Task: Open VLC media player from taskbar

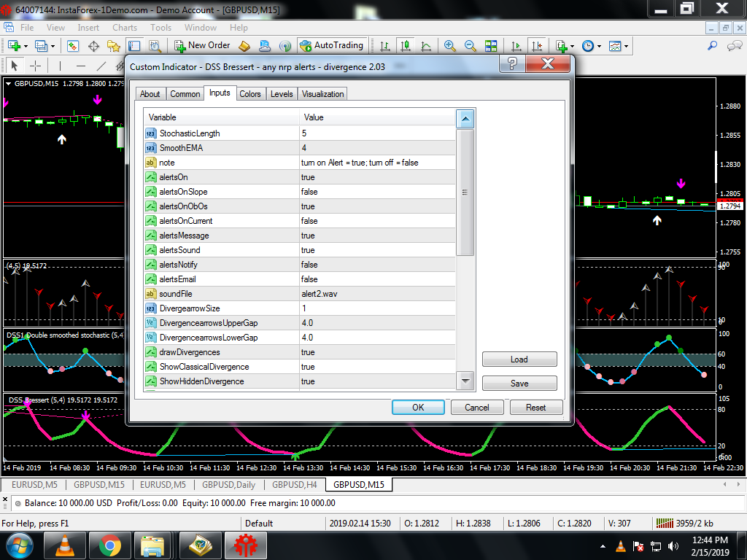Action: coord(65,545)
